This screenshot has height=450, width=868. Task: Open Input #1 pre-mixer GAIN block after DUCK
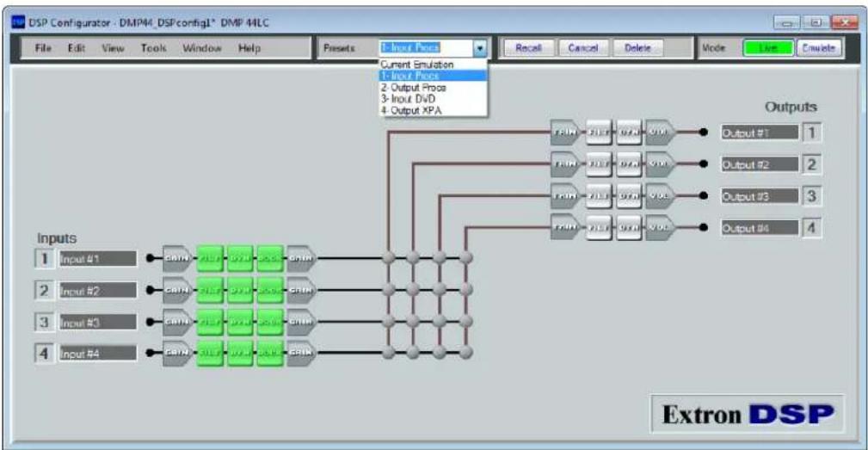pyautogui.click(x=302, y=258)
